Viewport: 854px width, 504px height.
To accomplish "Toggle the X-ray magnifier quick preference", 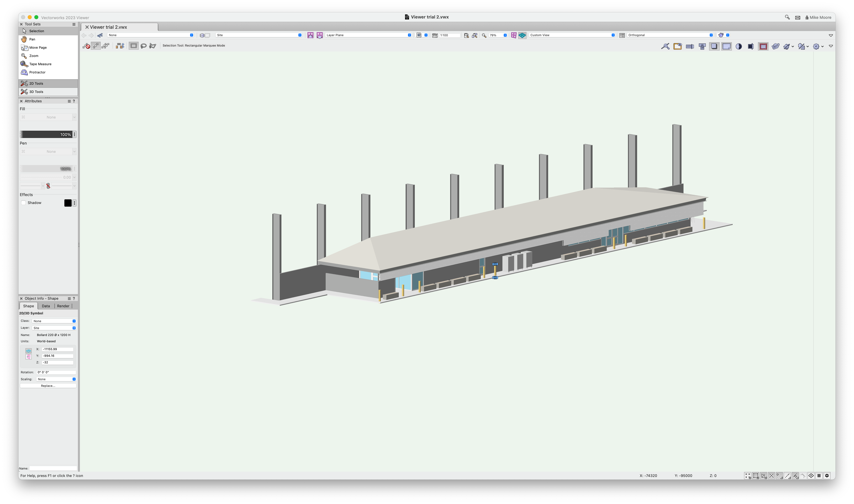I will (x=666, y=47).
